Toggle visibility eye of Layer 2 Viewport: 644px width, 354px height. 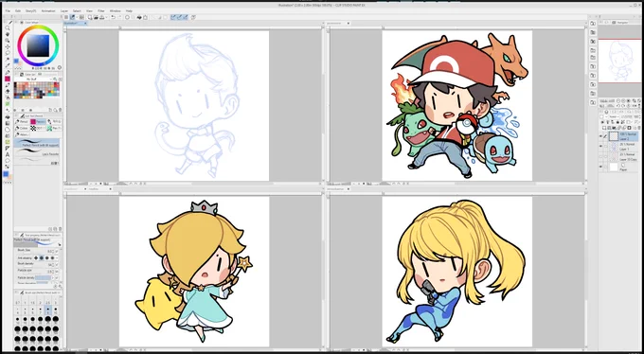coord(600,136)
